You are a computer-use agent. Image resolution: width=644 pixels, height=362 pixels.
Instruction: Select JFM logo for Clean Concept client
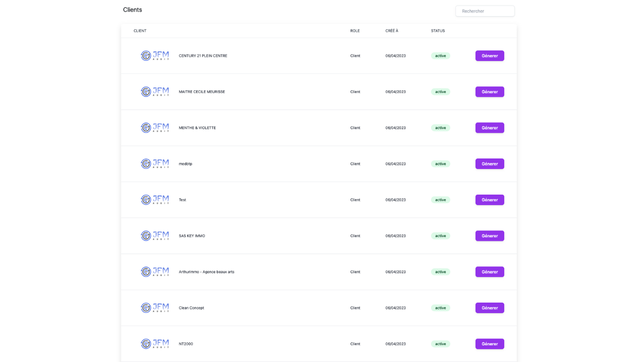(154, 308)
